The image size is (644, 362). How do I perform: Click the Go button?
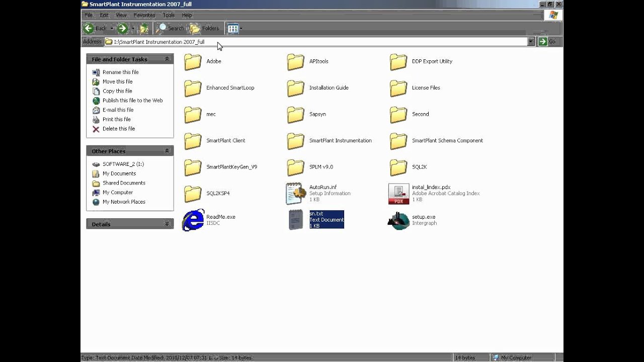tap(547, 42)
